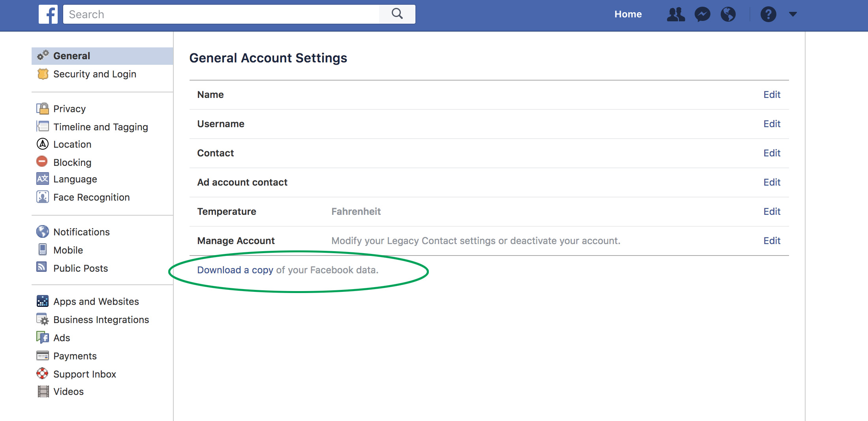The image size is (868, 421).
Task: Expand the Name row with Edit
Action: [x=772, y=95]
